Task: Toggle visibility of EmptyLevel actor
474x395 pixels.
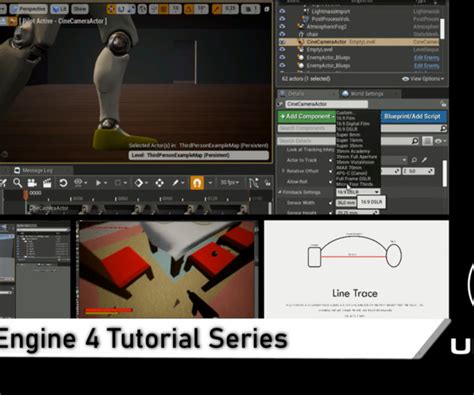Action: pos(283,49)
